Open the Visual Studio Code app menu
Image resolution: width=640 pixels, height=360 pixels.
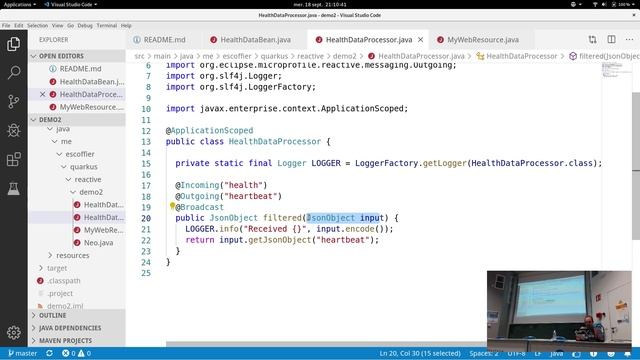point(71,4)
